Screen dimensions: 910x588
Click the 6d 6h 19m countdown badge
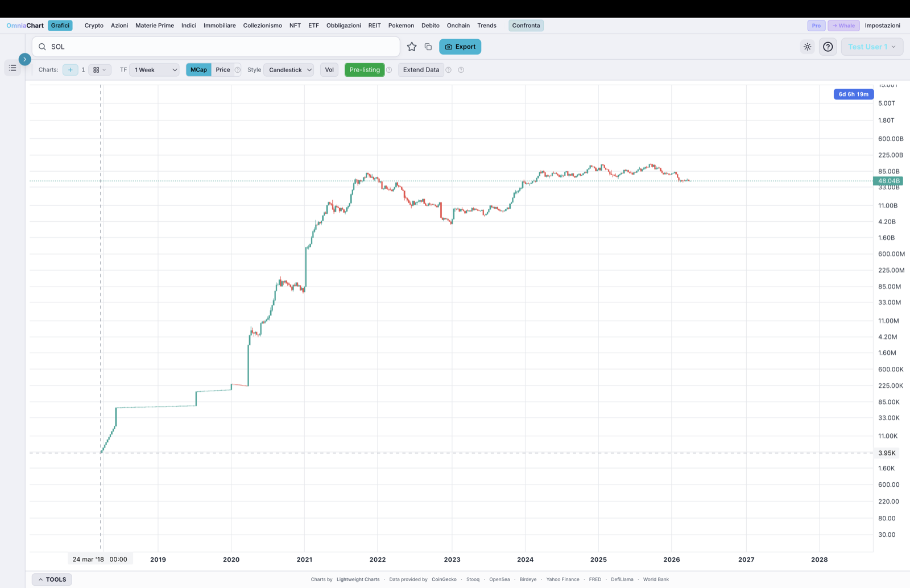pyautogui.click(x=853, y=94)
